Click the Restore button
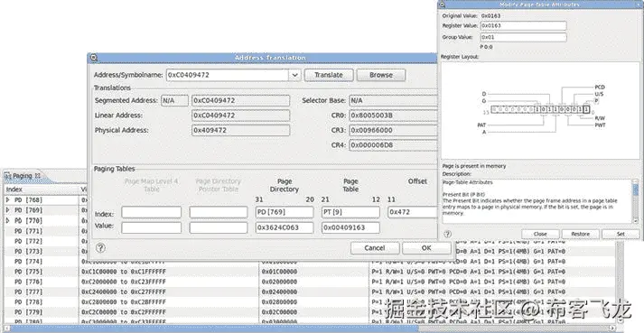This screenshot has height=333, width=644. pyautogui.click(x=581, y=234)
